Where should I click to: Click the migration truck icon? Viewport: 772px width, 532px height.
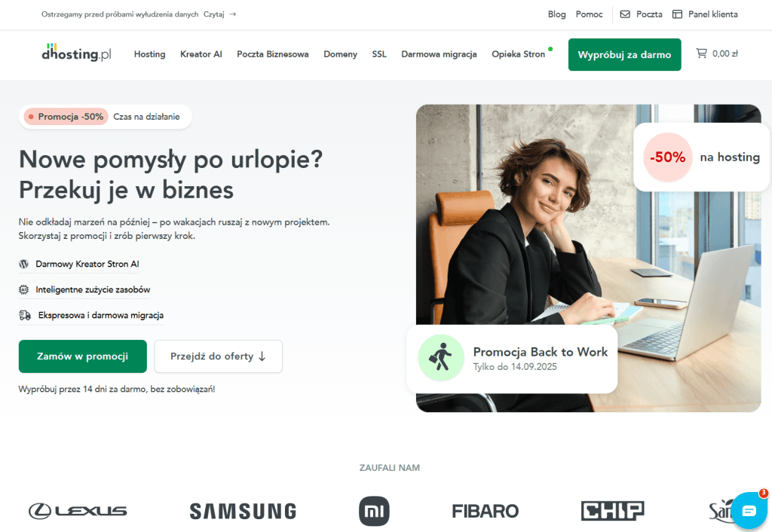25,315
